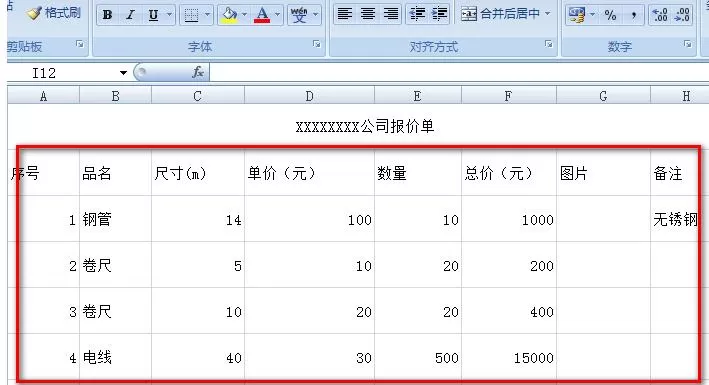The image size is (709, 385).
Task: Select quantity cell 500
Action: click(x=417, y=357)
